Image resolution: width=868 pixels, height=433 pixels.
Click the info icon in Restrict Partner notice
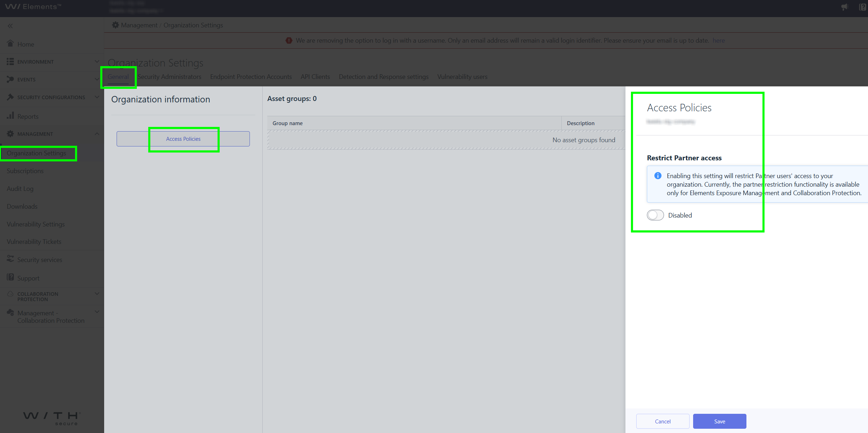click(x=658, y=176)
